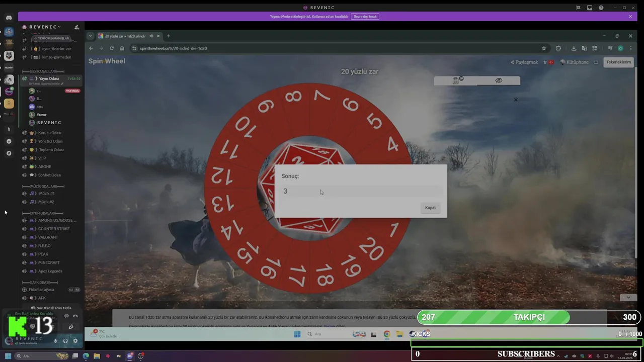Collapse the MÜZİK ODALARI category
This screenshot has height=362, width=644.
coord(43,187)
